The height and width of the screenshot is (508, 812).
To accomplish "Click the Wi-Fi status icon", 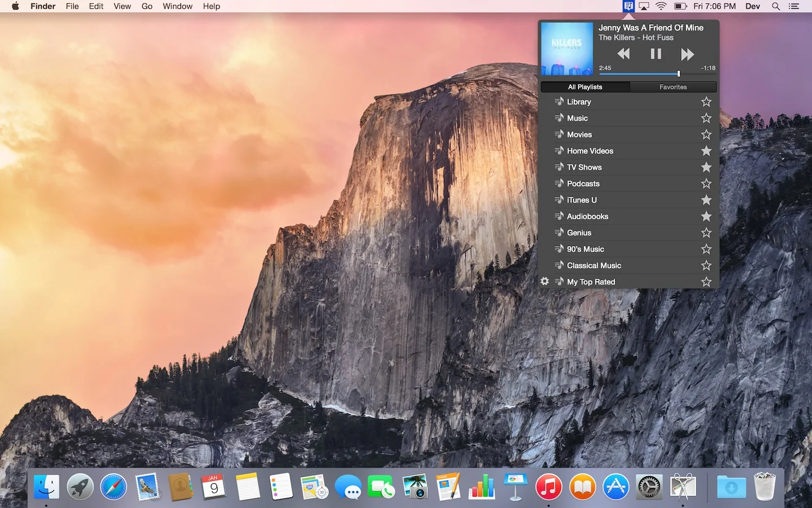I will coord(661,6).
